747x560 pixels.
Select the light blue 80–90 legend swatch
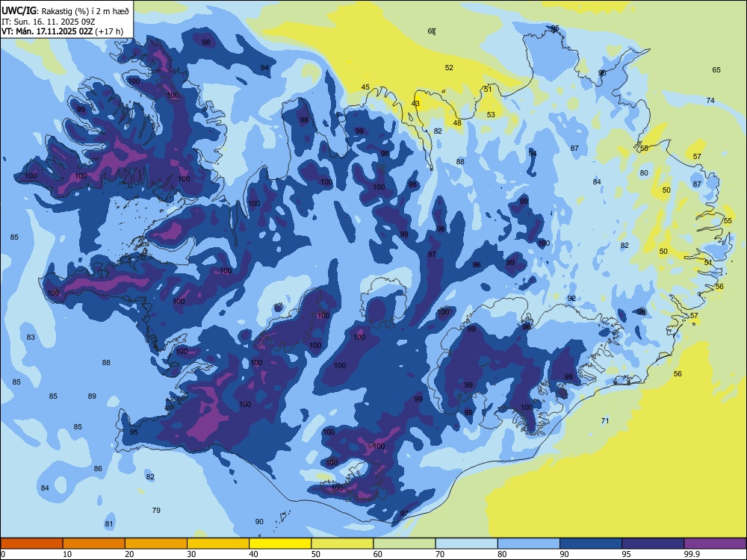click(x=529, y=544)
